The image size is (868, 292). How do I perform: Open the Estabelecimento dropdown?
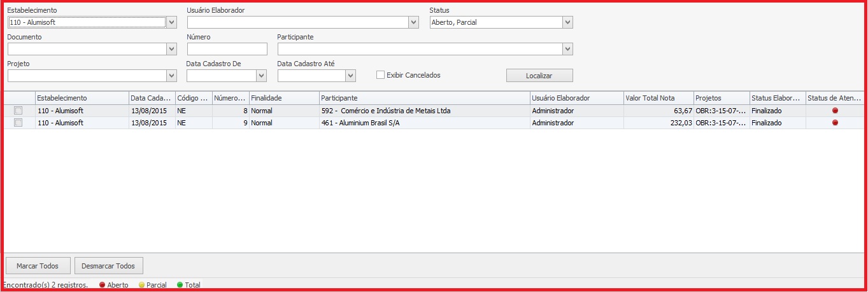tap(171, 22)
